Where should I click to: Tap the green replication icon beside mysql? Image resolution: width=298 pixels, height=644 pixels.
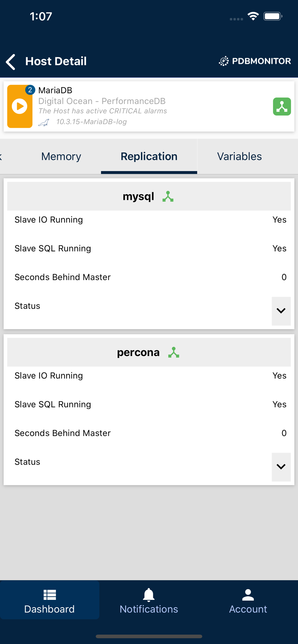(x=168, y=196)
